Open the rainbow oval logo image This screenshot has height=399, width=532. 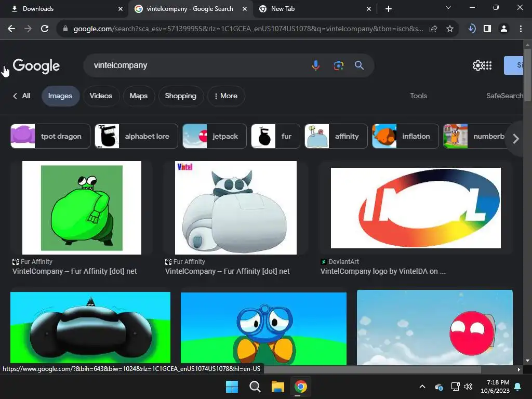416,208
